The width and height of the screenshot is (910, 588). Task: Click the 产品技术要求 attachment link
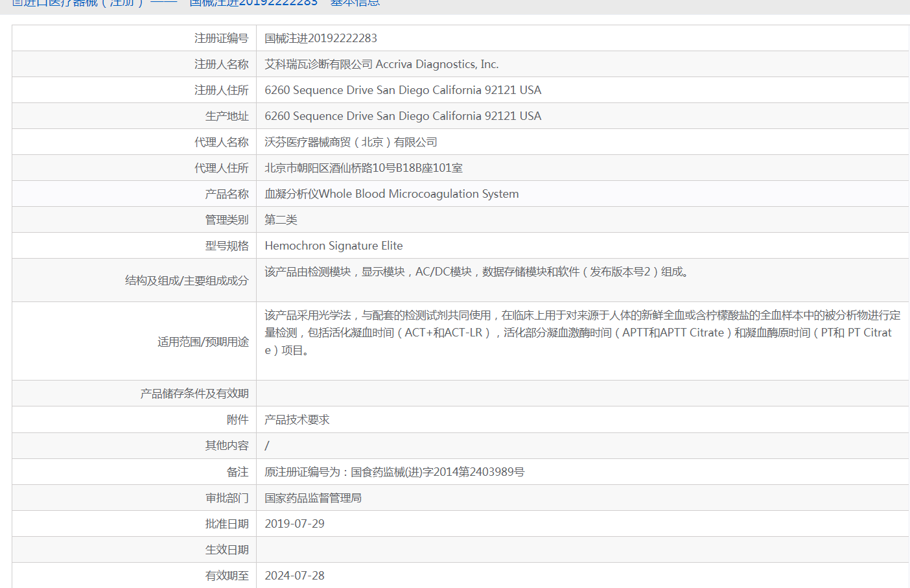297,419
